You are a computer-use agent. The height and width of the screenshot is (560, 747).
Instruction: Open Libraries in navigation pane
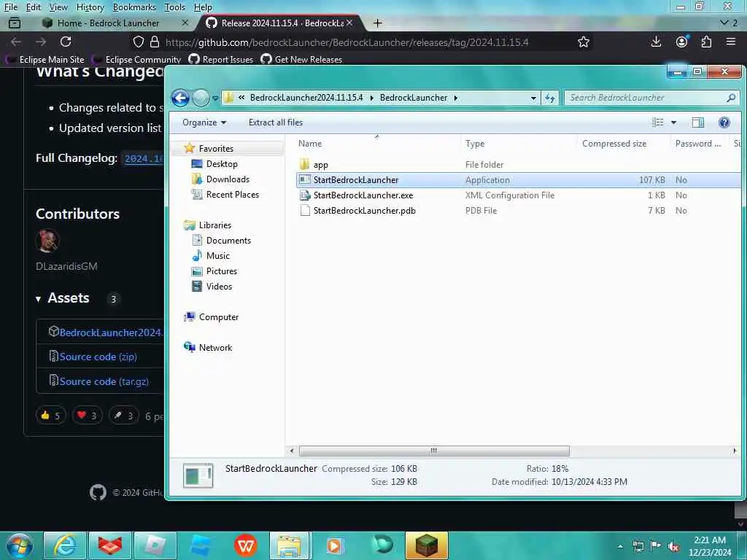215,225
